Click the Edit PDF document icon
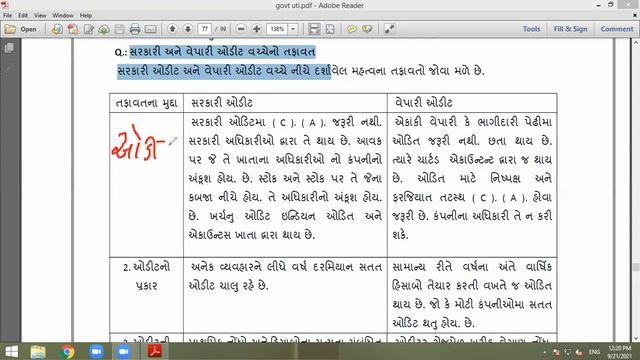640x360 pixels. (x=89, y=29)
